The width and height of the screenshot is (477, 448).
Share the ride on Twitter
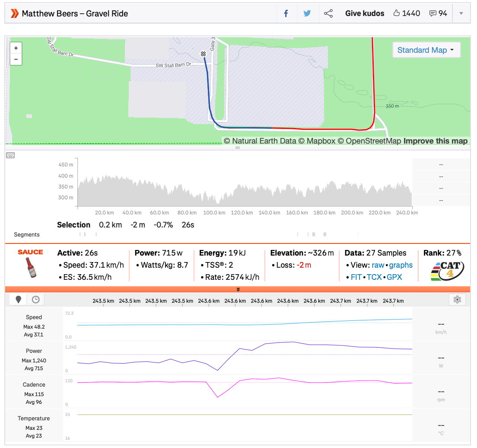307,13
